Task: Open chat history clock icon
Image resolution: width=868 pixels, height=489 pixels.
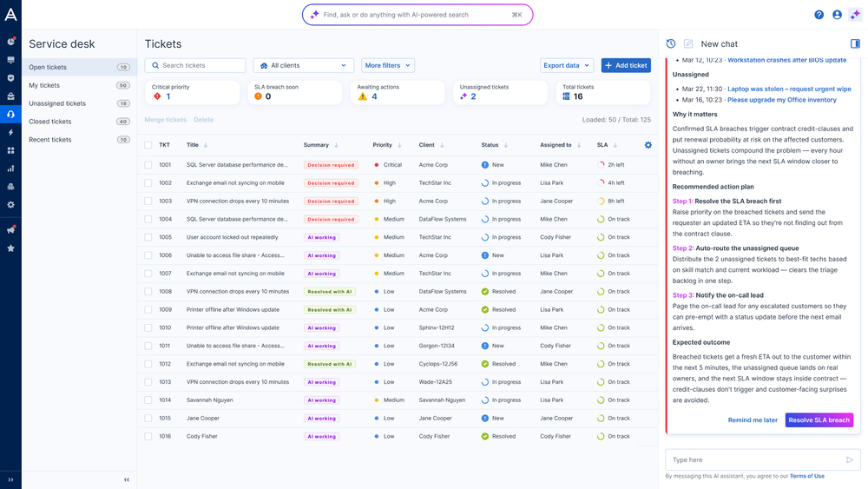Action: point(670,43)
